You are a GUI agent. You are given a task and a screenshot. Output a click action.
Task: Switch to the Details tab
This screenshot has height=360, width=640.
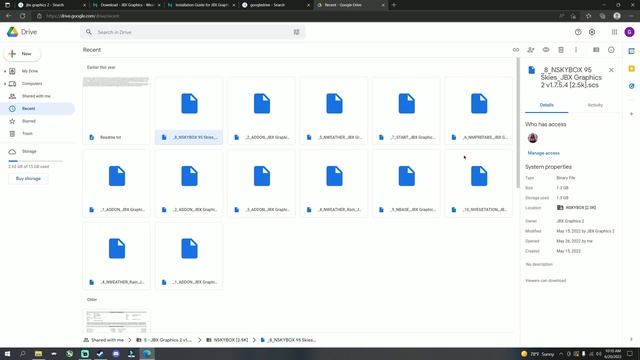click(547, 105)
